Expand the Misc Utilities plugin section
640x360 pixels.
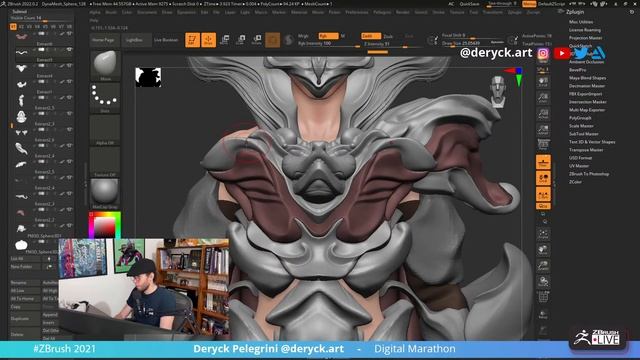pos(581,22)
